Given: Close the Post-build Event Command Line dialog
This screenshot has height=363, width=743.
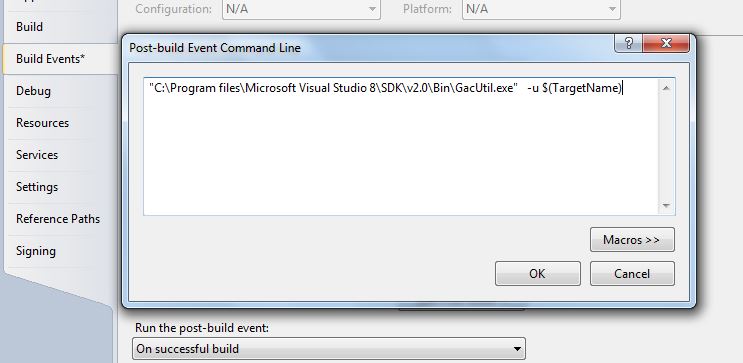Looking at the screenshot, I should [666, 43].
